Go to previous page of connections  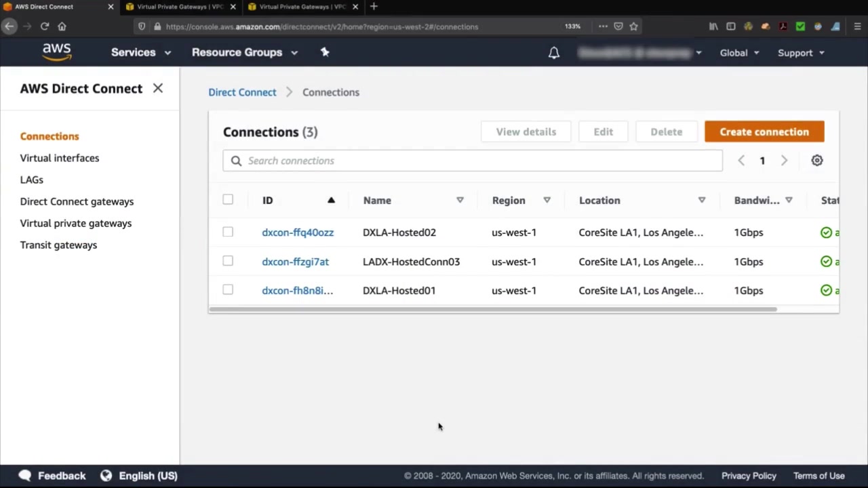[x=741, y=161]
